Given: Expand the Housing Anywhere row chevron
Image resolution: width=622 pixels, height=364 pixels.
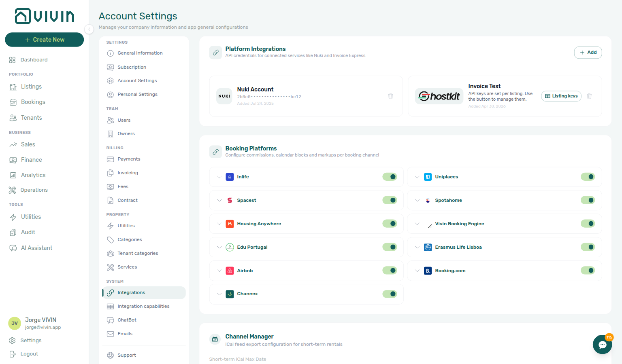Looking at the screenshot, I should 219,224.
